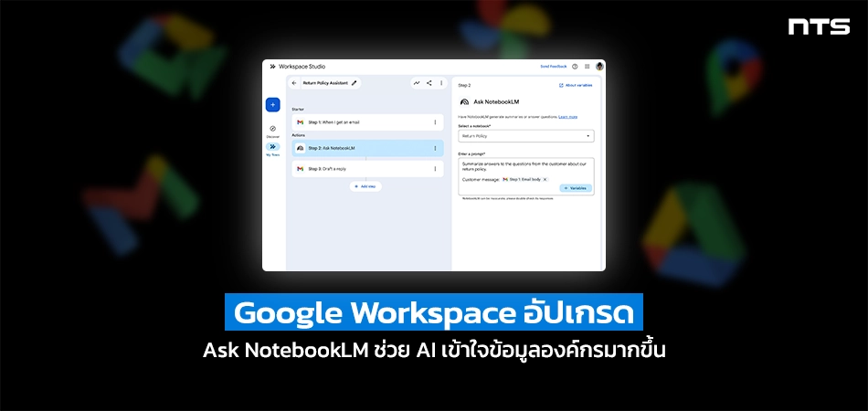
Task: Open Discover from the sidebar compass icon
Action: (x=272, y=129)
